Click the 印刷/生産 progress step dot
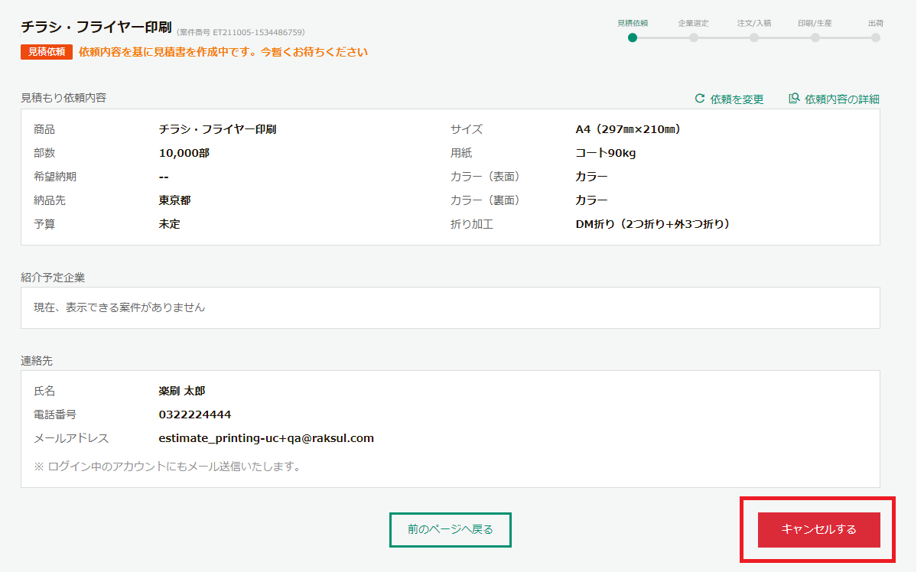The height and width of the screenshot is (582, 924). click(815, 36)
